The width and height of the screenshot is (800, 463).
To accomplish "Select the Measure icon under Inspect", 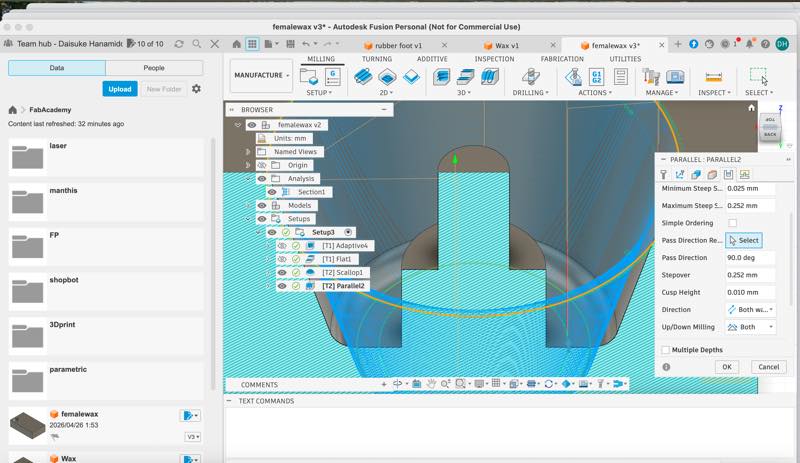I will click(713, 77).
